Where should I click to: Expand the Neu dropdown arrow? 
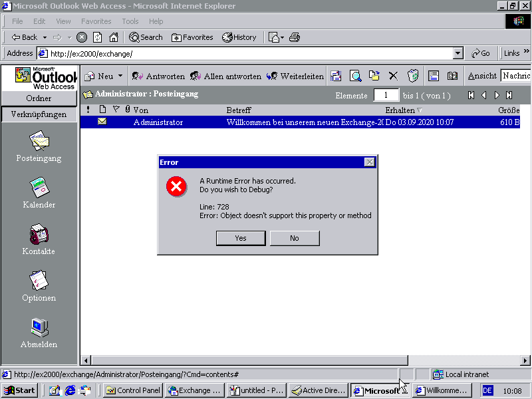pos(120,76)
